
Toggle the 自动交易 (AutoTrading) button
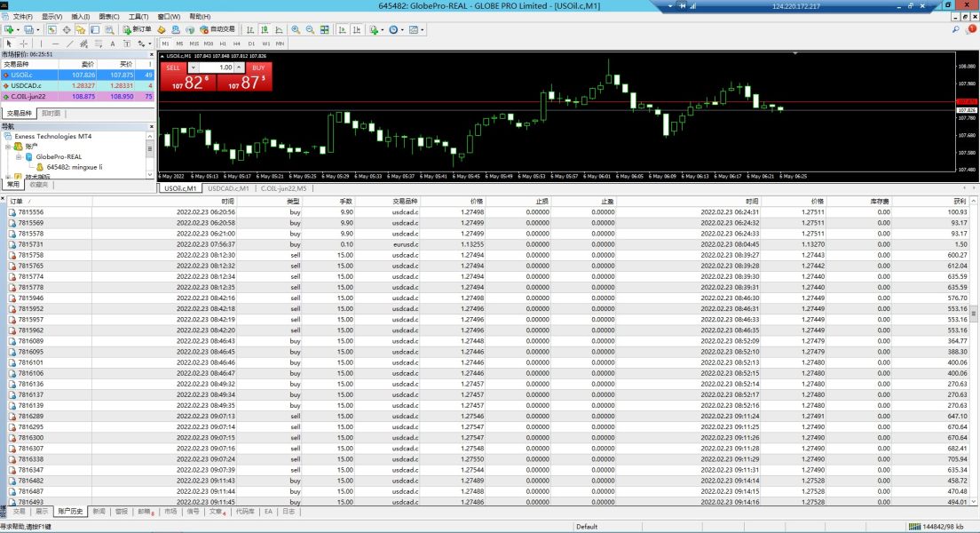(217, 29)
